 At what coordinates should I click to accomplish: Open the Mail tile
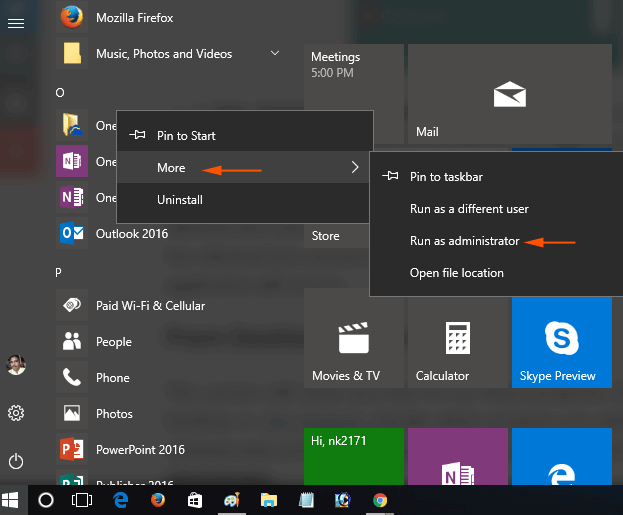(510, 94)
